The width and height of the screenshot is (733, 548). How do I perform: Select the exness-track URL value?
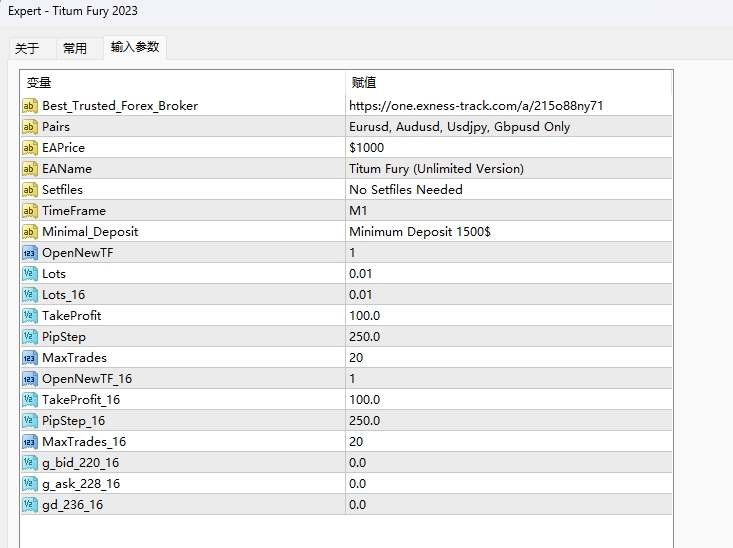[x=476, y=106]
